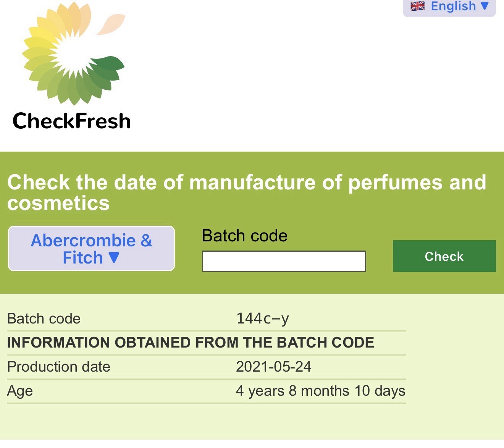Click the CheckFresh site name text
This screenshot has width=504, height=448.
72,121
